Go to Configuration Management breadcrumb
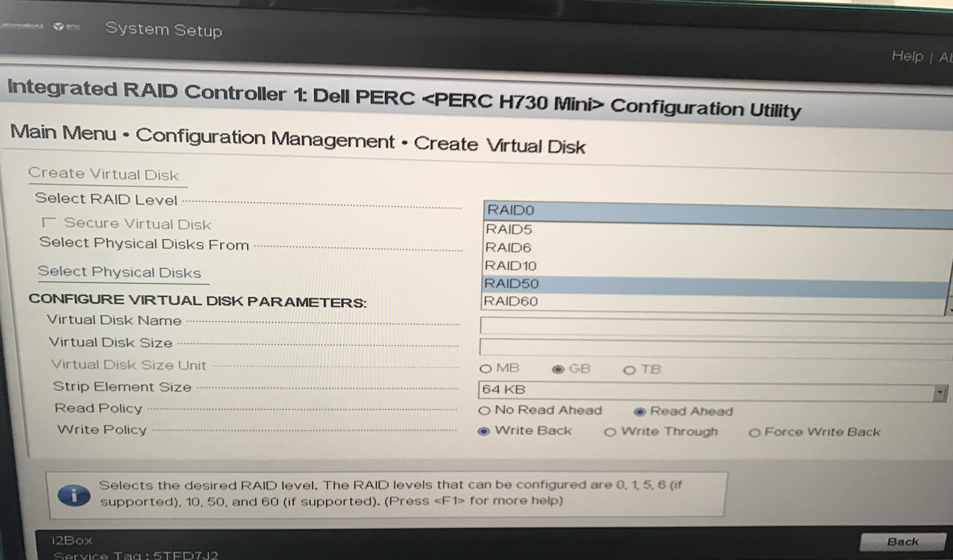Viewport: 953px width, 560px height. click(265, 139)
